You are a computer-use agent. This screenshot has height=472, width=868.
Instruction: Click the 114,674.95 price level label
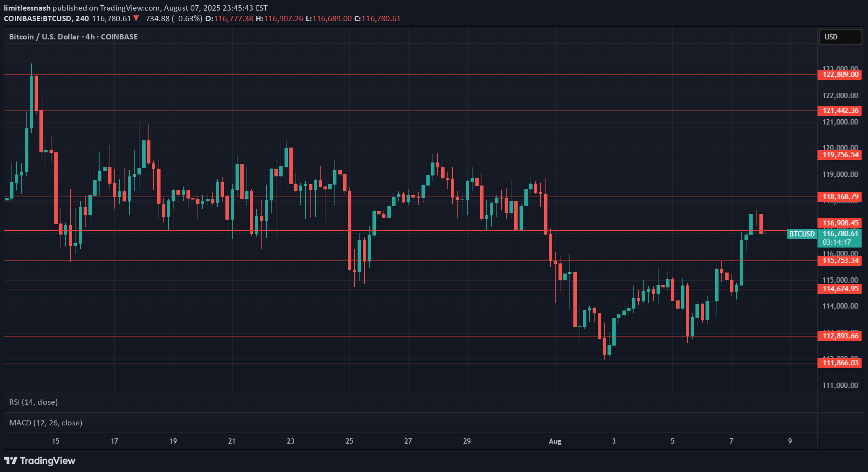click(840, 289)
